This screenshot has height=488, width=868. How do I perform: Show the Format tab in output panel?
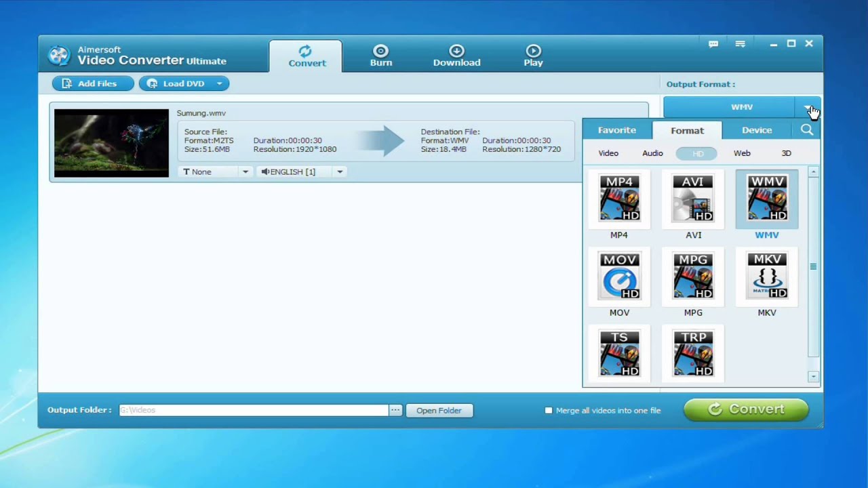point(687,130)
